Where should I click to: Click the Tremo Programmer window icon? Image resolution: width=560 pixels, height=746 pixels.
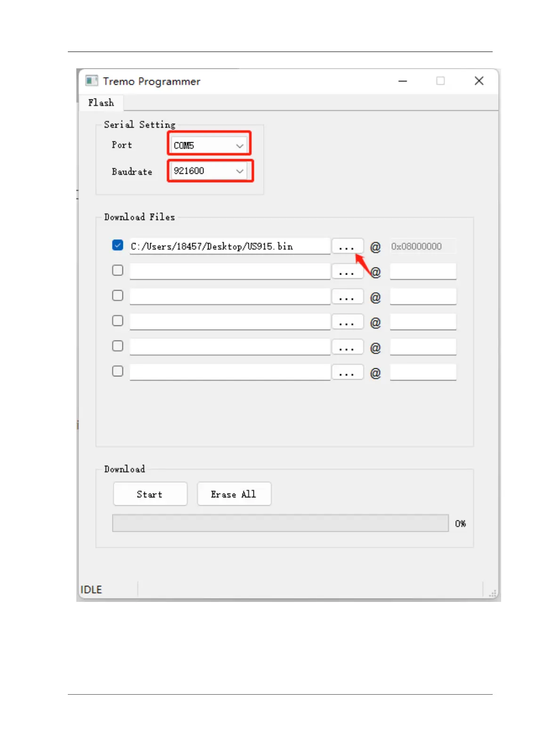(91, 81)
